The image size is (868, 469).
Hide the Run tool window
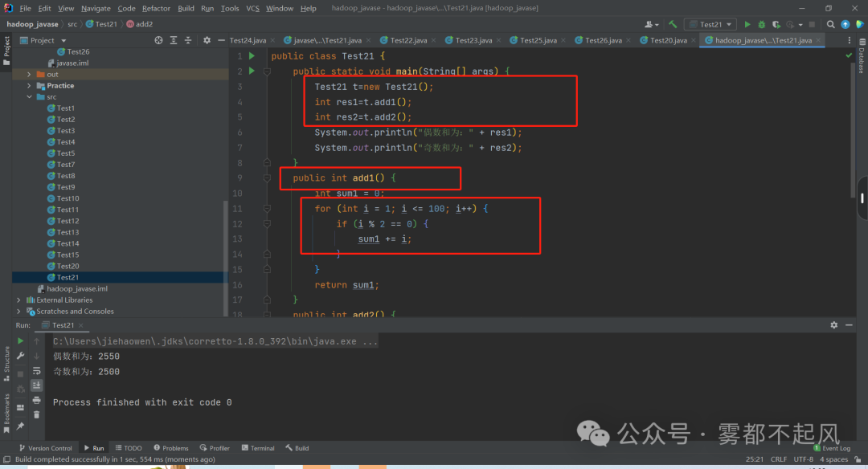coord(849,325)
